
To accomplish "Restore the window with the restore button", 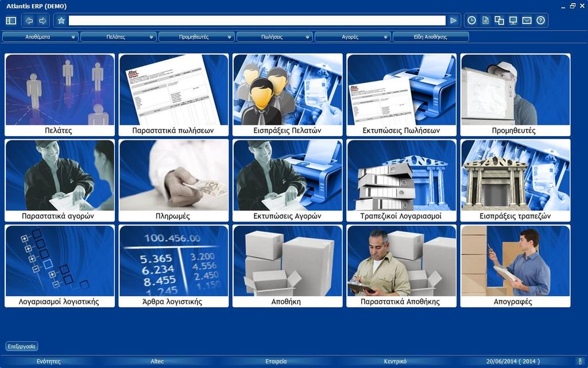I will pos(572,6).
